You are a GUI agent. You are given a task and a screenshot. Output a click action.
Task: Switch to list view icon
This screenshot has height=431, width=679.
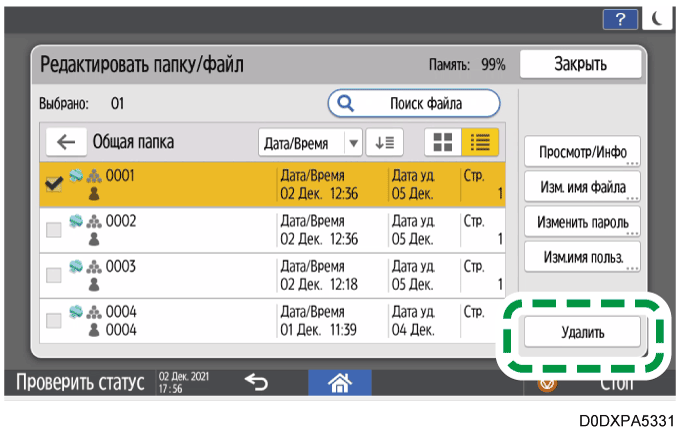[x=479, y=142]
